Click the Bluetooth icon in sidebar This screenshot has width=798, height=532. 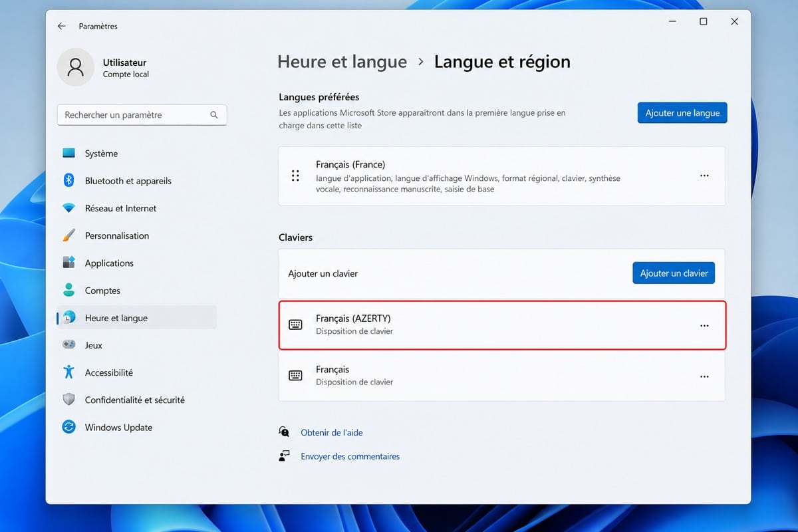click(68, 180)
